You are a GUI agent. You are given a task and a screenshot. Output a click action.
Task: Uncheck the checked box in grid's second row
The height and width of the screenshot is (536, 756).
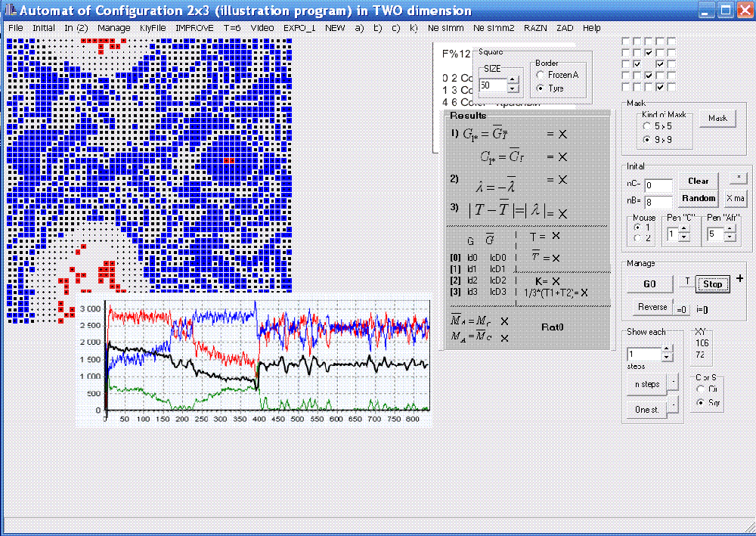tap(649, 52)
